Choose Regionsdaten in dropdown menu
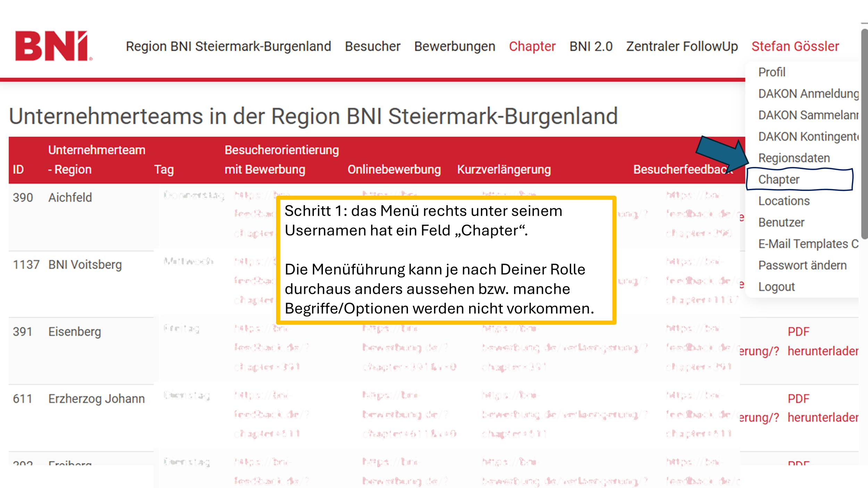The height and width of the screenshot is (488, 868). click(794, 158)
